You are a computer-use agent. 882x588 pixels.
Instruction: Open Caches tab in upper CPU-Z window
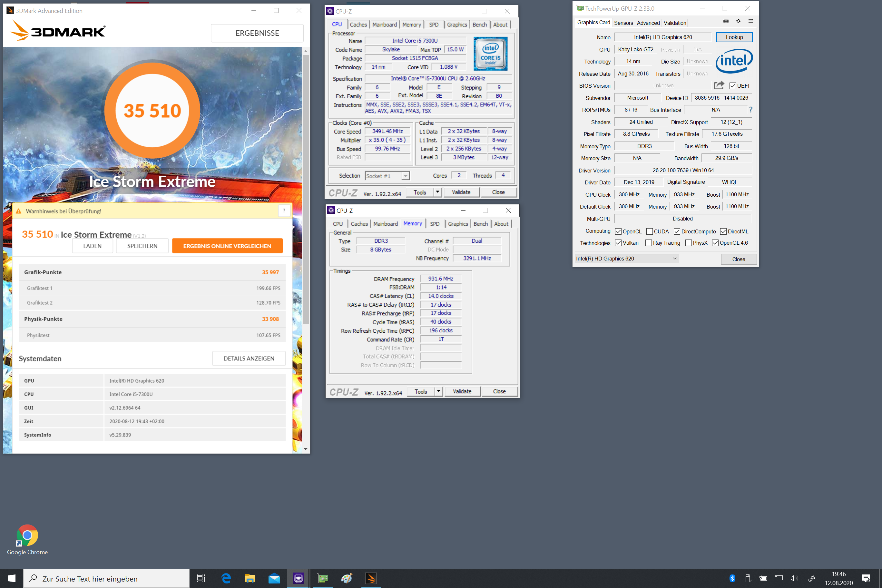click(x=358, y=24)
